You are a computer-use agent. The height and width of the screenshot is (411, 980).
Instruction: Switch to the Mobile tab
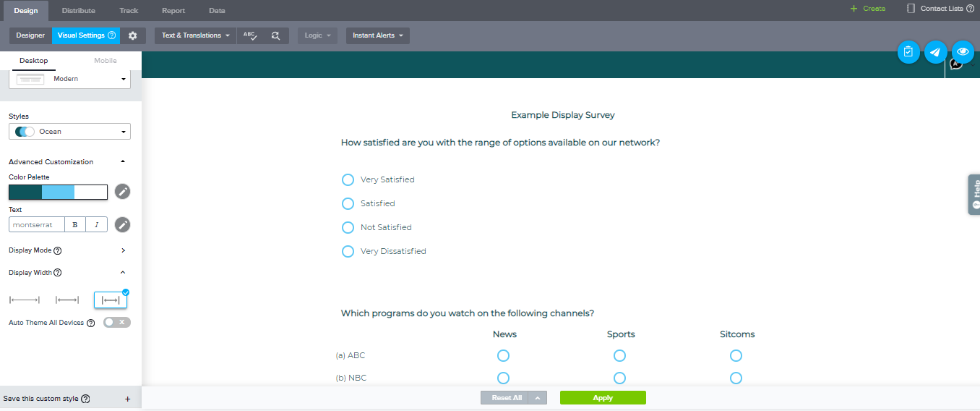coord(105,61)
